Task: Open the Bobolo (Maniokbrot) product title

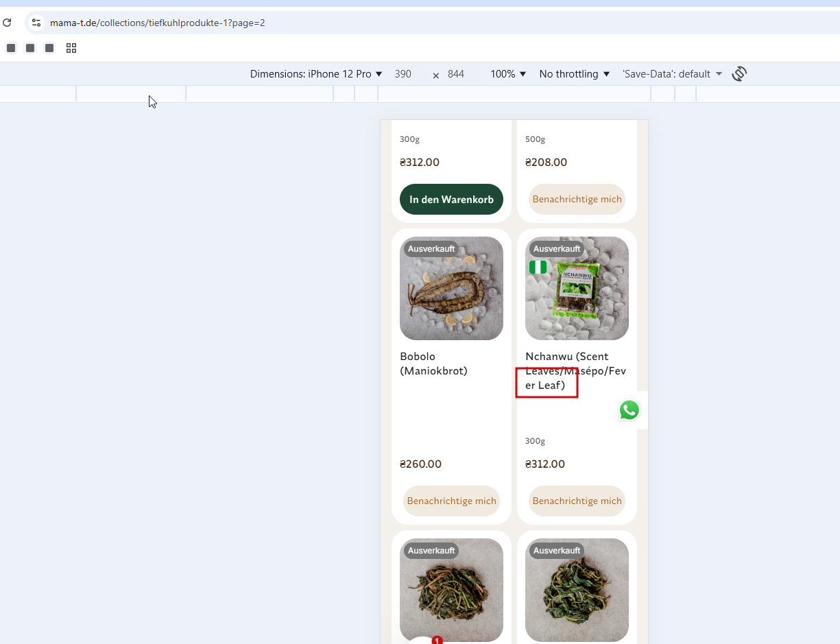Action: 433,363
